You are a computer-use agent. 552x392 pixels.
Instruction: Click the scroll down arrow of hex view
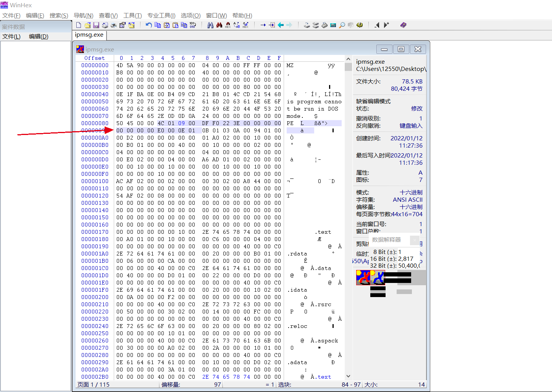click(x=348, y=376)
